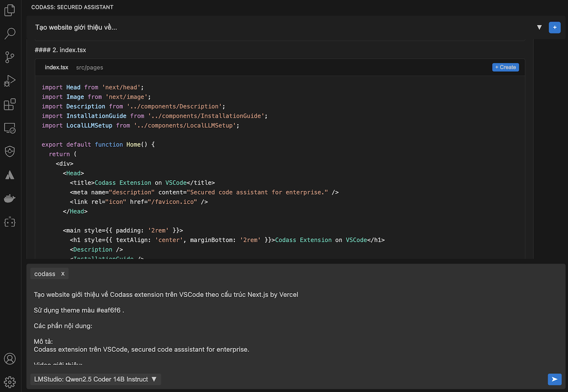This screenshot has height=392, width=568.
Task: Open the curly braces icon panel
Action: [x=10, y=222]
